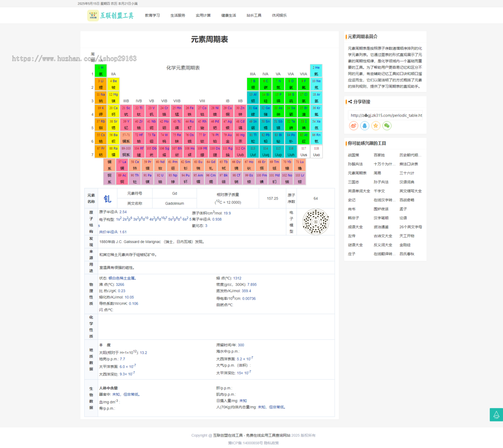Click the 隐私政策 footer link
This screenshot has width=503, height=448.
(272, 443)
